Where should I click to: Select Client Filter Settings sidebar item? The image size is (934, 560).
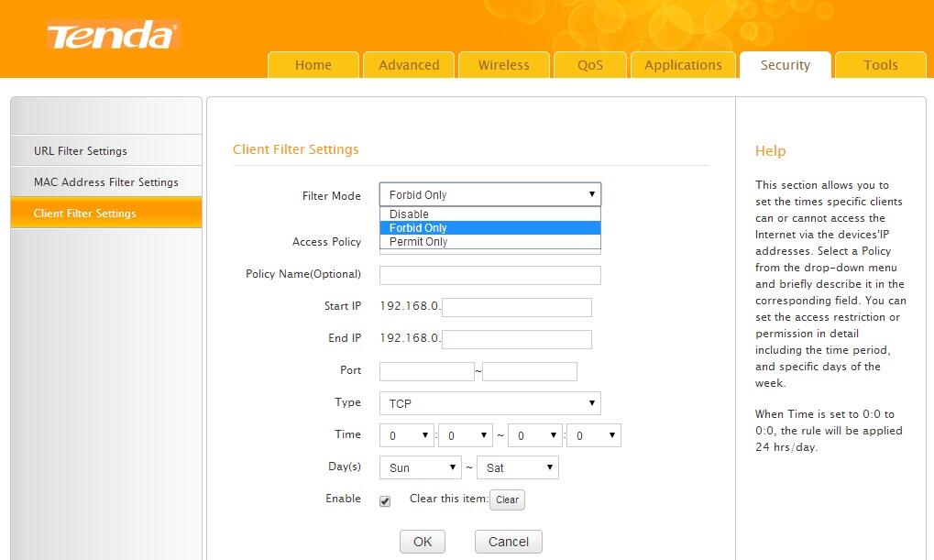click(106, 213)
